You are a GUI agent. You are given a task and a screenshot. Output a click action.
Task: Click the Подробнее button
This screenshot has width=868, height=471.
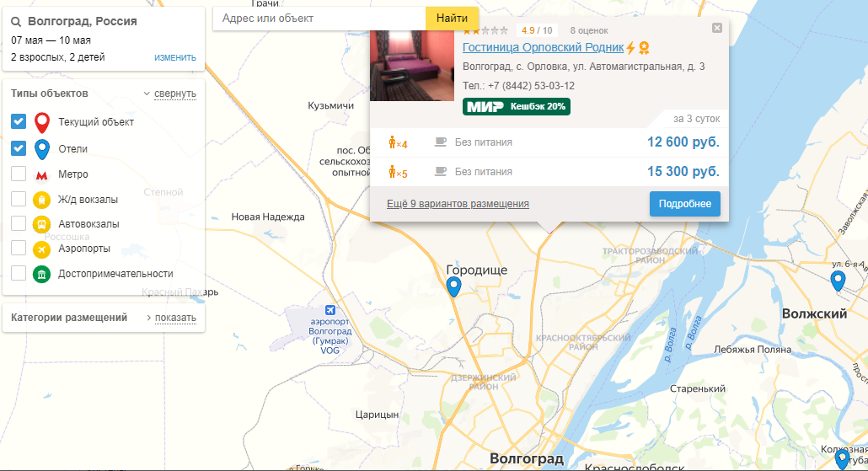685,204
